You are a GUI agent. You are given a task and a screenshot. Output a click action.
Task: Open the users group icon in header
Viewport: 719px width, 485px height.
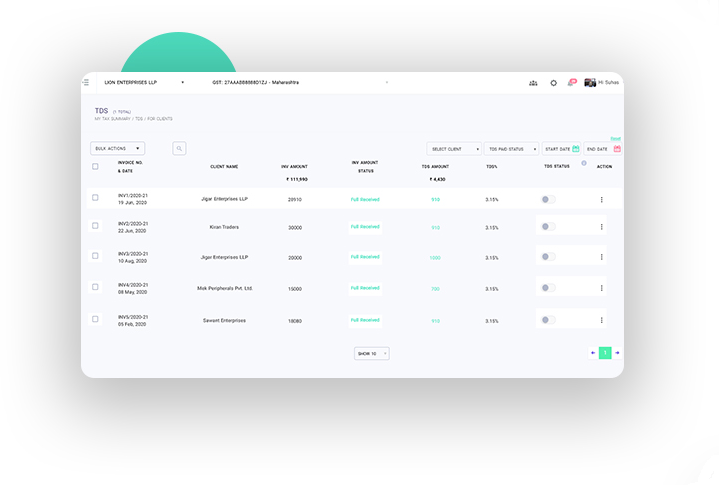pos(533,83)
